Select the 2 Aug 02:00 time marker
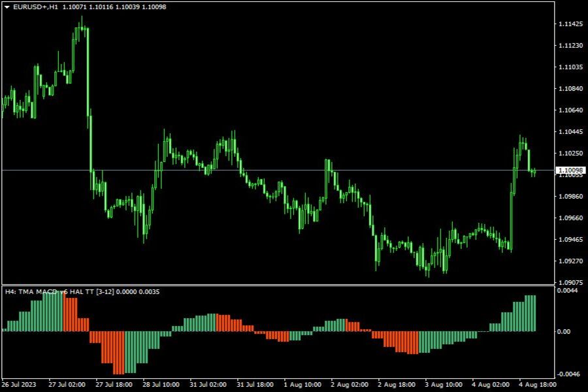 349,385
